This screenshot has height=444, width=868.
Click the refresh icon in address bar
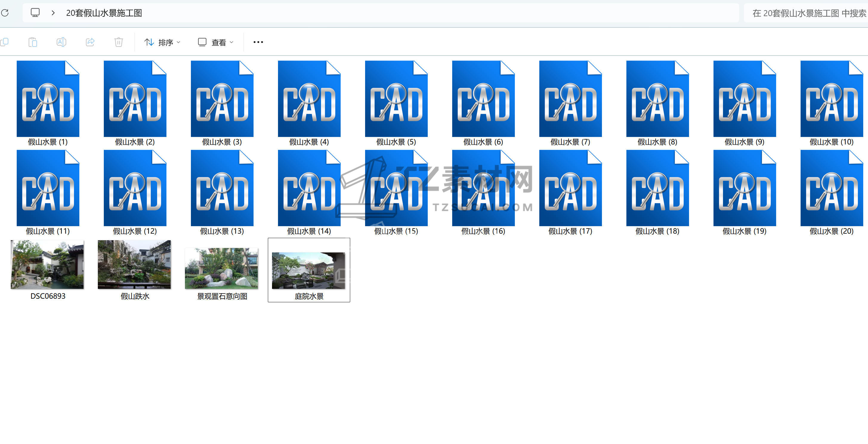pyautogui.click(x=5, y=13)
